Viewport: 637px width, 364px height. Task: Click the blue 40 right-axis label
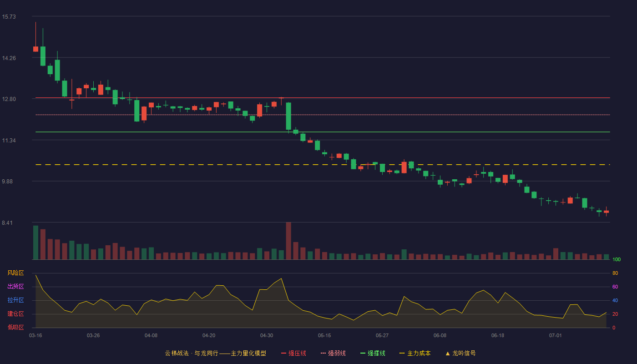tap(615, 301)
